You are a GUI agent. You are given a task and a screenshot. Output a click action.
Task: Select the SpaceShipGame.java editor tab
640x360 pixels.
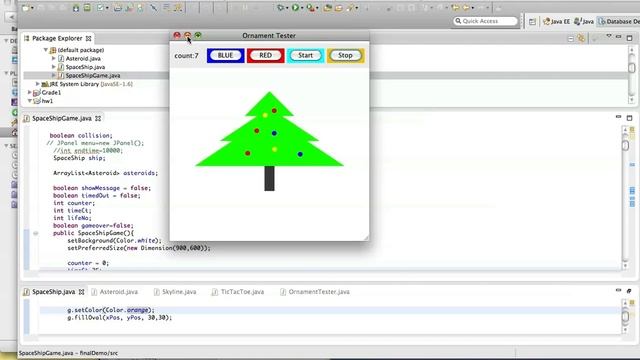tap(62, 118)
